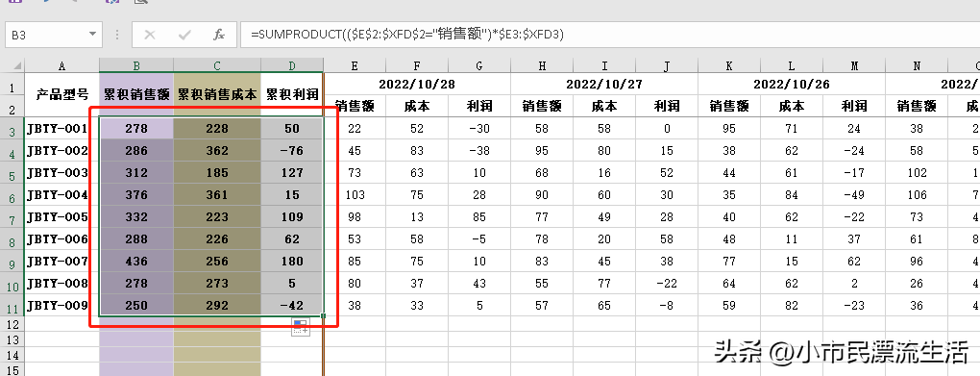Select column E header
Viewport: 980px width, 376px height.
tap(355, 65)
